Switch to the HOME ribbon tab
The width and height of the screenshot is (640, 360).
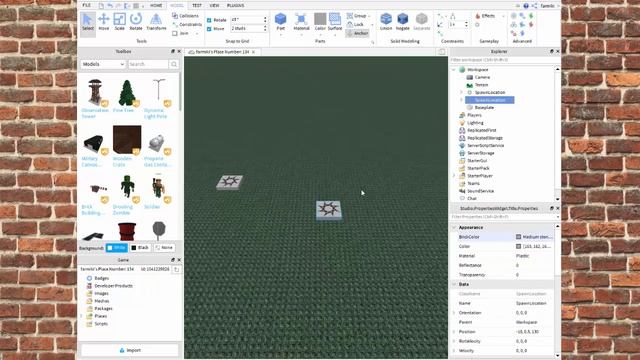point(156,6)
